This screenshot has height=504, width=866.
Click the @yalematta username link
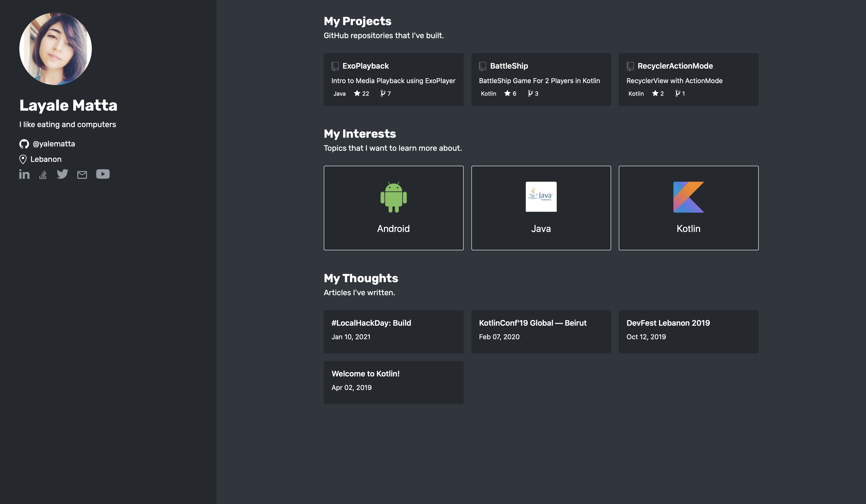tap(54, 144)
